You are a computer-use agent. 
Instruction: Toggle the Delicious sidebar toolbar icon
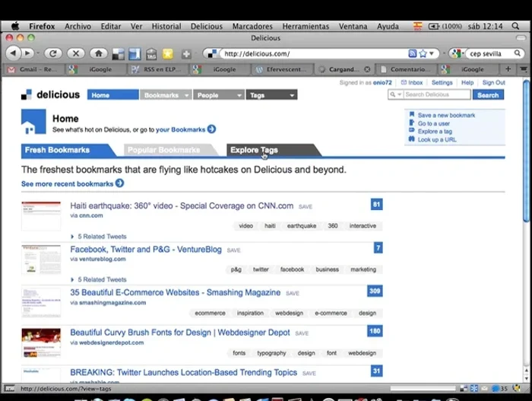[x=135, y=54]
